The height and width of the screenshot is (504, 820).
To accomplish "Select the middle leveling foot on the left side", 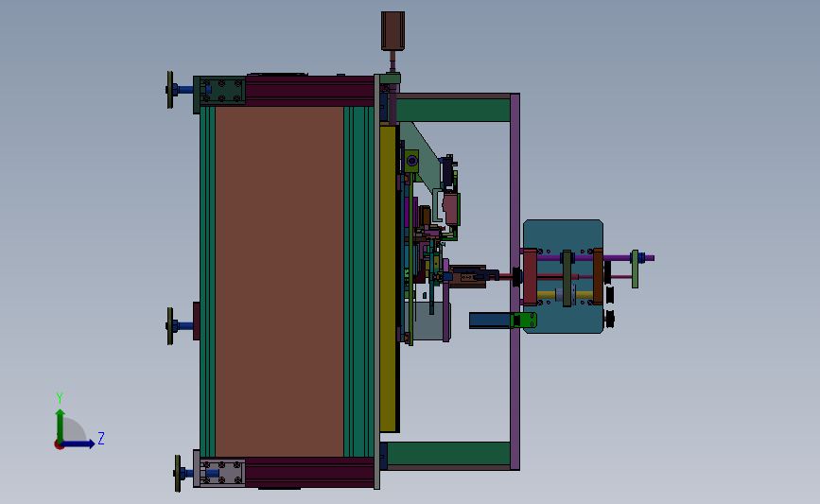I will pyautogui.click(x=180, y=326).
